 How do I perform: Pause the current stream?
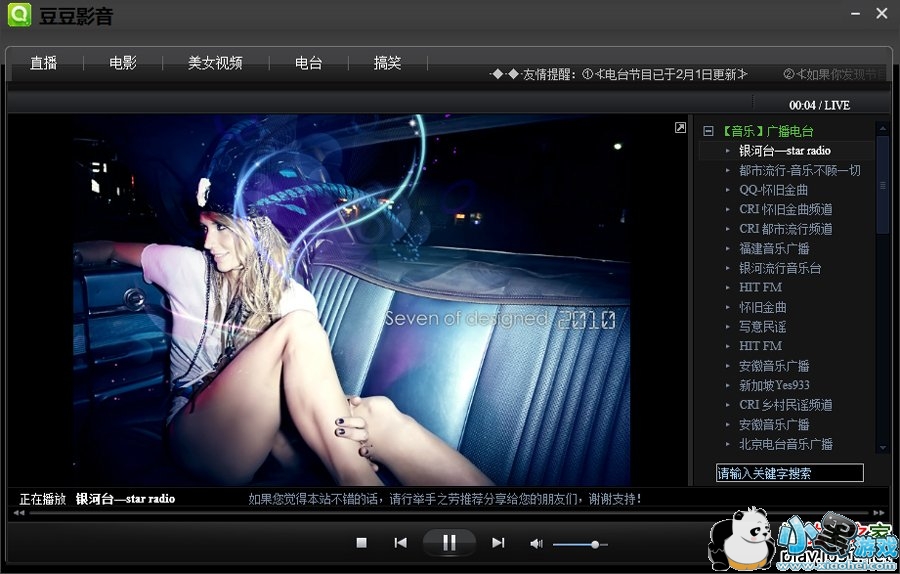tap(449, 543)
